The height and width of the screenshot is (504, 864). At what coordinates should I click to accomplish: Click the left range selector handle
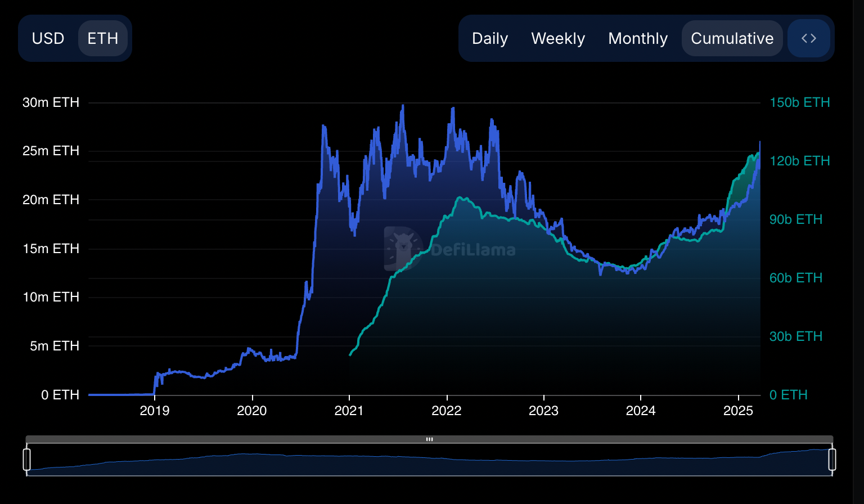[x=26, y=459]
